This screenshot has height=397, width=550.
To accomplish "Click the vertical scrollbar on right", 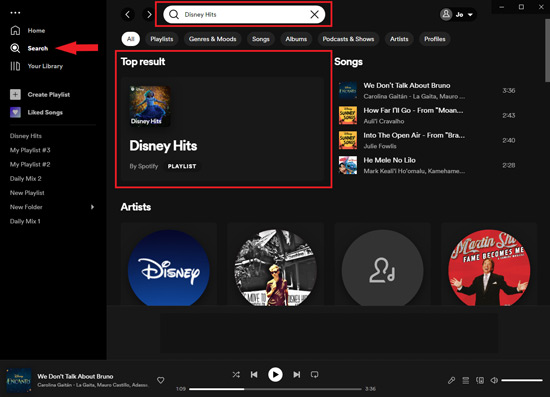I will tap(547, 51).
